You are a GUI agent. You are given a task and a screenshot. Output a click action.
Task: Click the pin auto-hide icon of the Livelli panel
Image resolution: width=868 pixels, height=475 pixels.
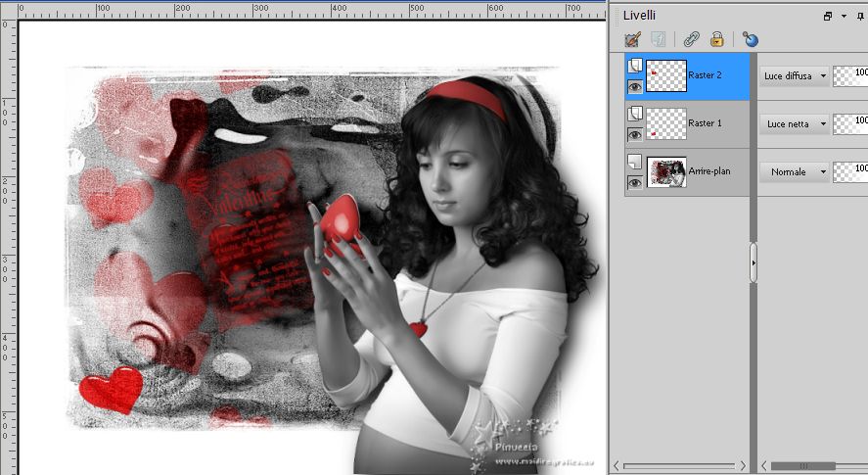point(860,16)
